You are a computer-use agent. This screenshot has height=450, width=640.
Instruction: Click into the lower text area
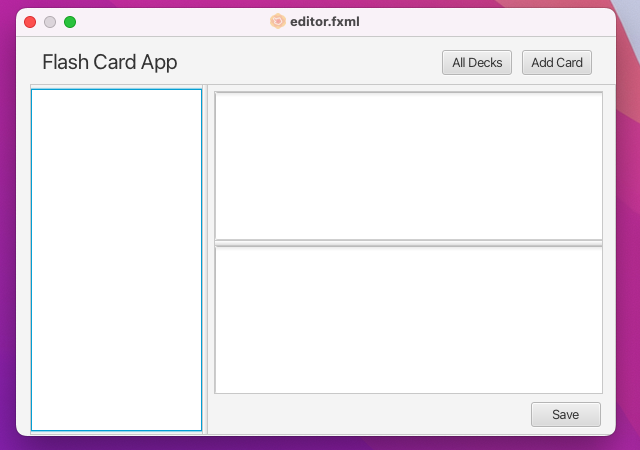pos(409,320)
